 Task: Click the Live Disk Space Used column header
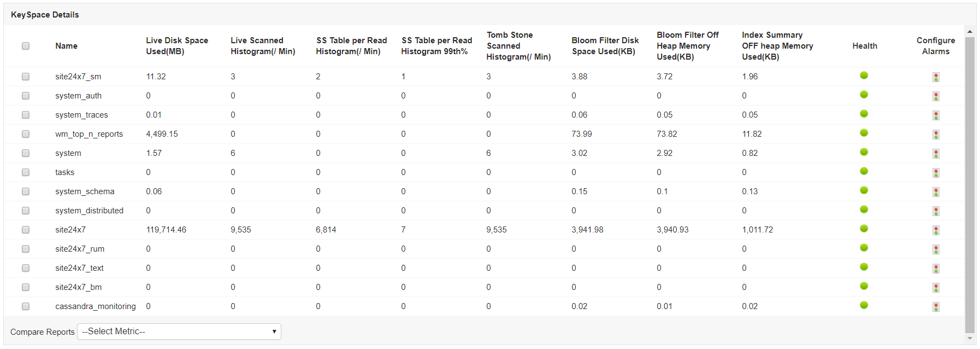tap(177, 46)
